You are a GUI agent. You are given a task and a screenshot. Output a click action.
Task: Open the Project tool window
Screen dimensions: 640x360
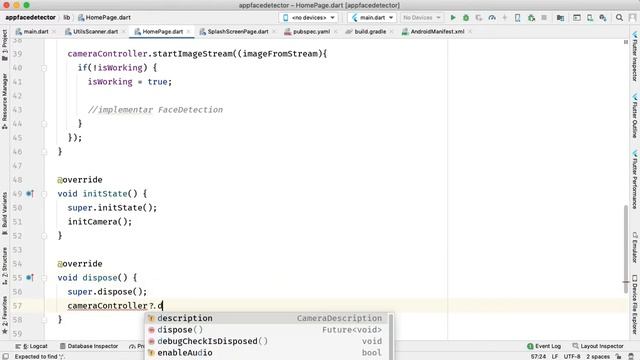tap(4, 45)
